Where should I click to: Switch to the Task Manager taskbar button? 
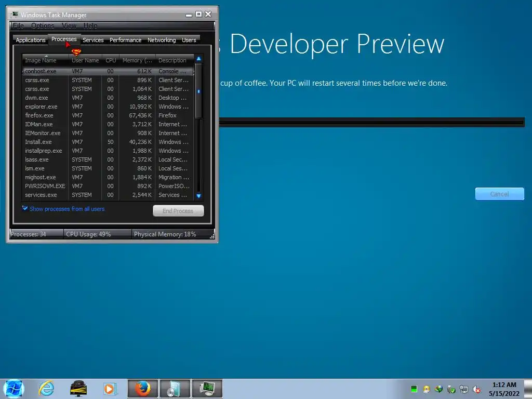pyautogui.click(x=207, y=389)
